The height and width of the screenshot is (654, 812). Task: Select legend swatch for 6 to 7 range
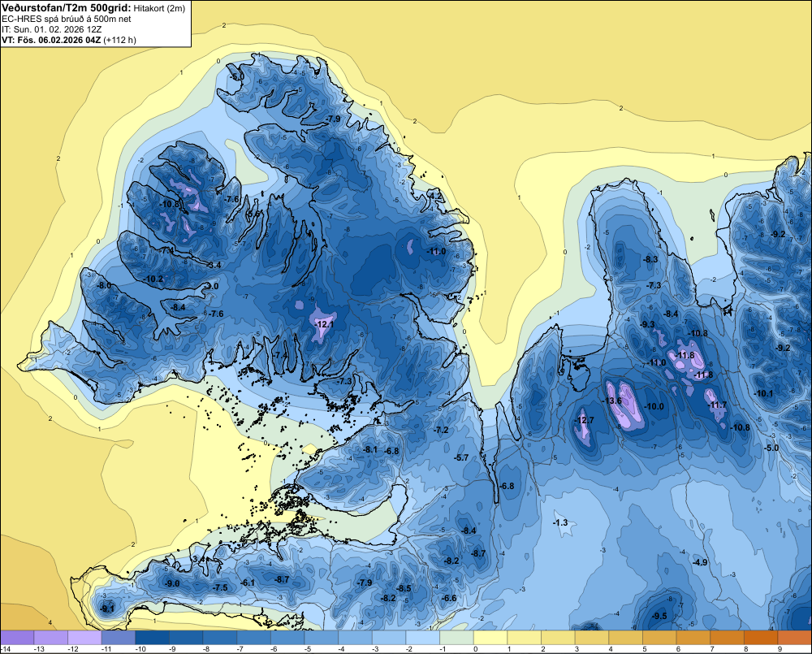694,637
